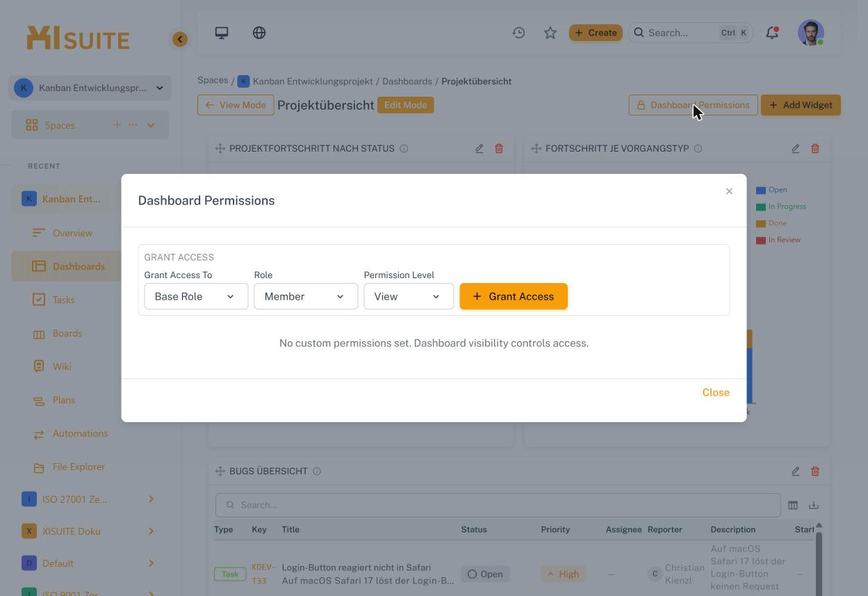The image size is (868, 596).
Task: Toggle the Open legend color entry
Action: click(x=771, y=190)
